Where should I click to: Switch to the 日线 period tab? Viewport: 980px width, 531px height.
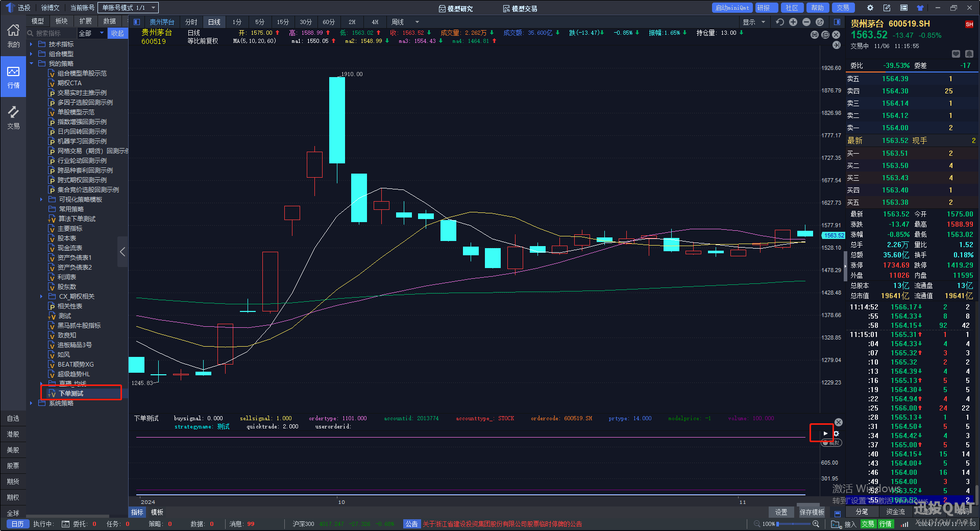click(214, 22)
